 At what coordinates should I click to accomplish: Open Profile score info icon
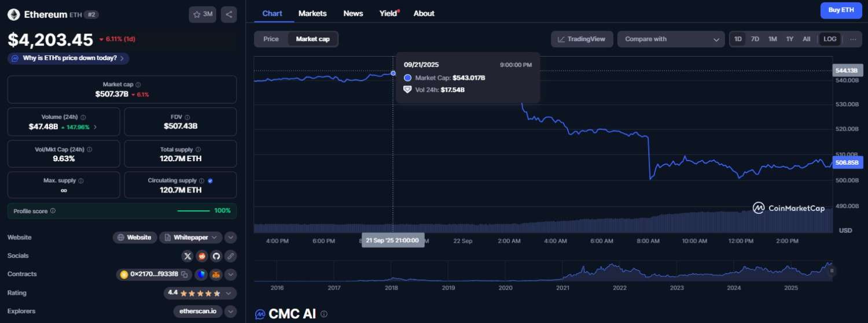[53, 211]
